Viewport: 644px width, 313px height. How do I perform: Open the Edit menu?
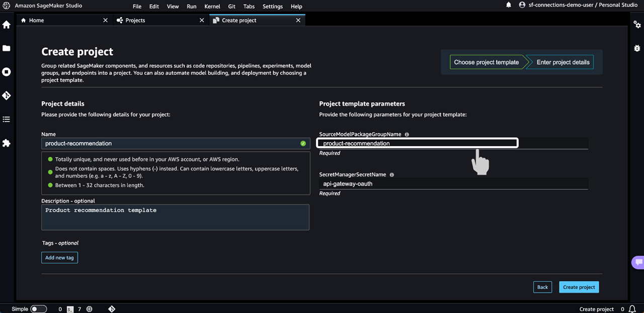pos(154,7)
